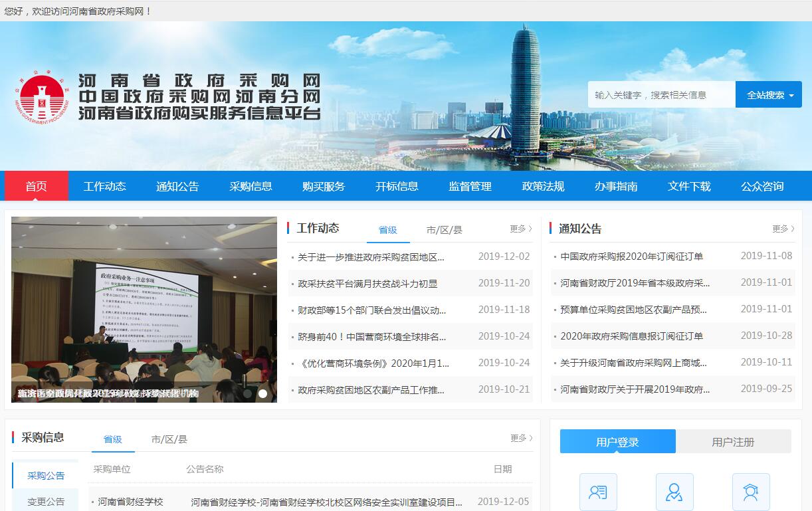Switch to 市/区/县 tab under 工作动态
This screenshot has width=812, height=511.
[444, 230]
